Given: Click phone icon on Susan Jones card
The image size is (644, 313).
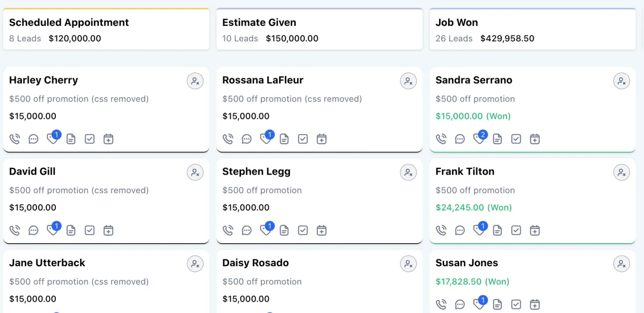Looking at the screenshot, I should pos(441,304).
